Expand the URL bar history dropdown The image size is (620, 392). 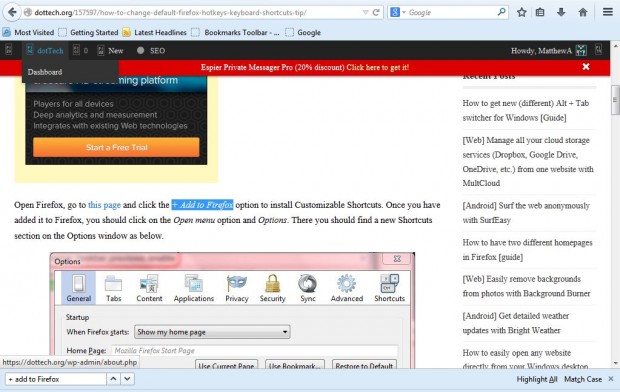tap(365, 13)
